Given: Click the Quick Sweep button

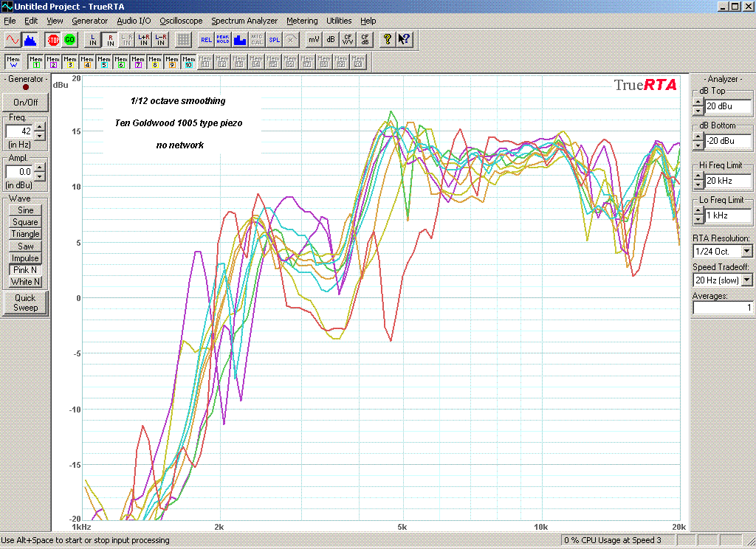Looking at the screenshot, I should pyautogui.click(x=25, y=303).
